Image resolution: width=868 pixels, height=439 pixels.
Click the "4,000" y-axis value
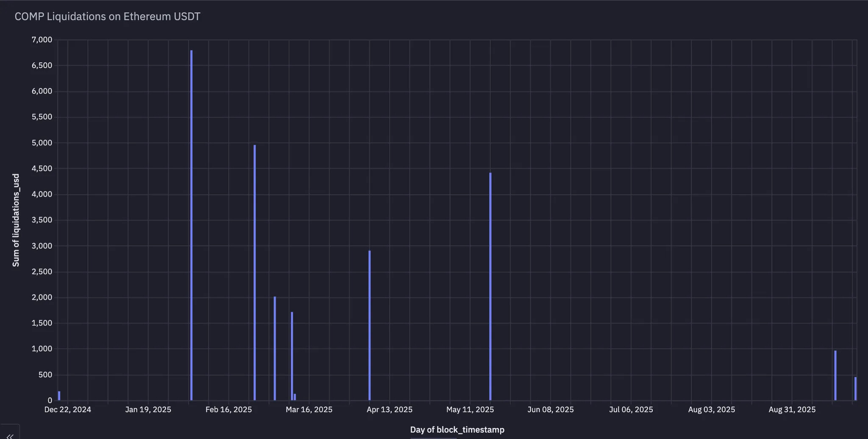[42, 194]
